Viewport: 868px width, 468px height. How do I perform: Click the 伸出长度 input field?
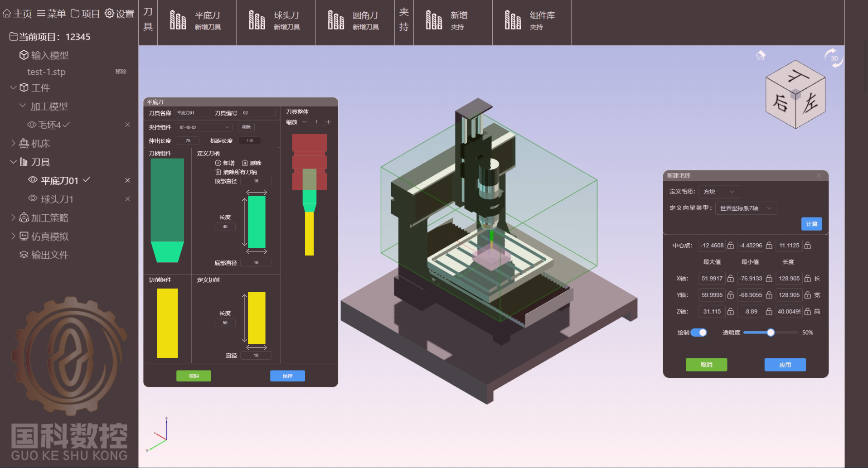[x=188, y=141]
